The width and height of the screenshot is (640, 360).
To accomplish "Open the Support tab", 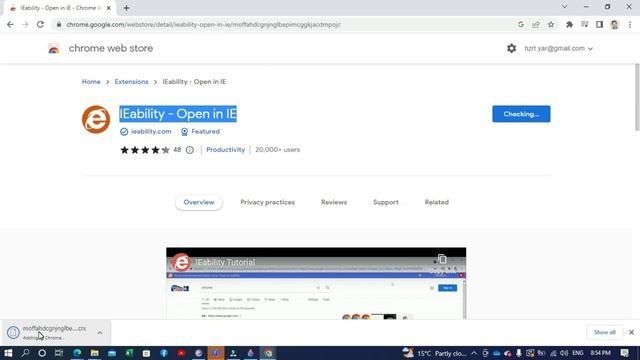I will (386, 202).
